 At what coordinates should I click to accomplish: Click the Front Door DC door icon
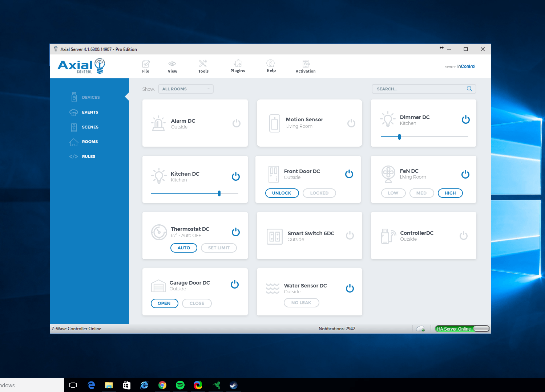point(274,174)
